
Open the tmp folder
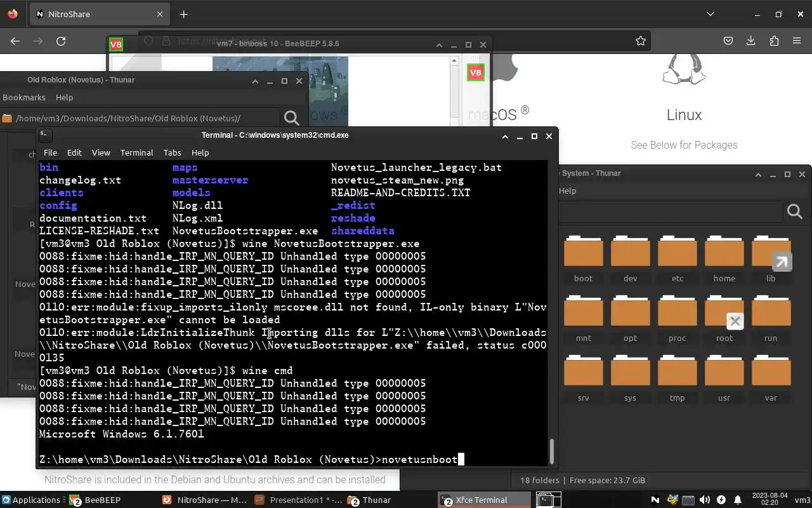click(x=677, y=378)
